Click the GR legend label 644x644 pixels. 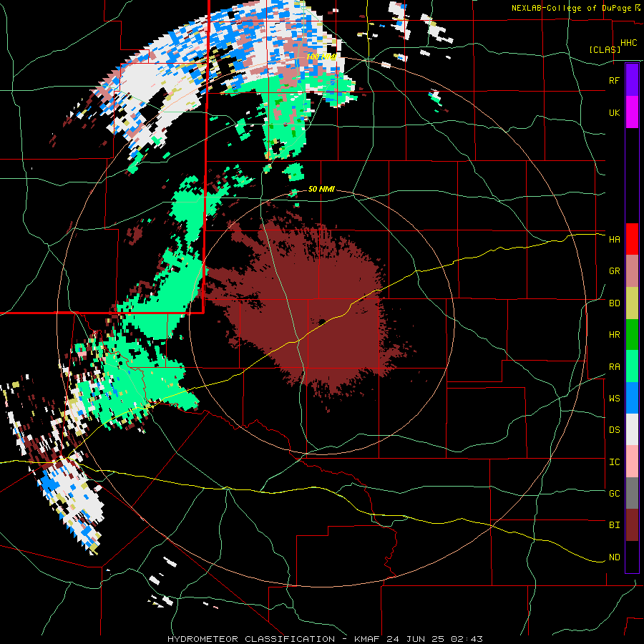(x=614, y=271)
